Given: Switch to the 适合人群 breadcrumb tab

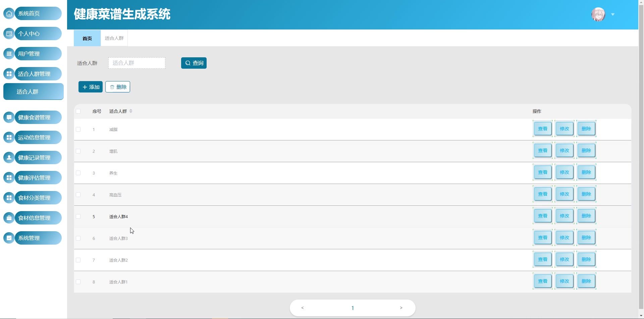Looking at the screenshot, I should pyautogui.click(x=114, y=38).
